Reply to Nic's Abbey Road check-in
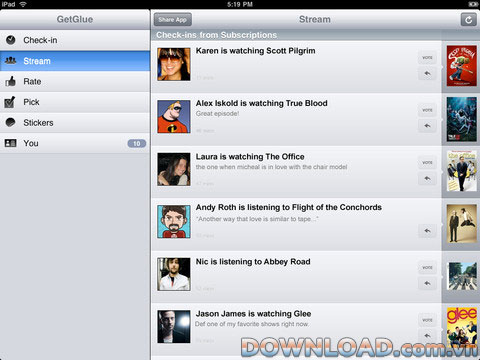480x360 pixels. 427,283
